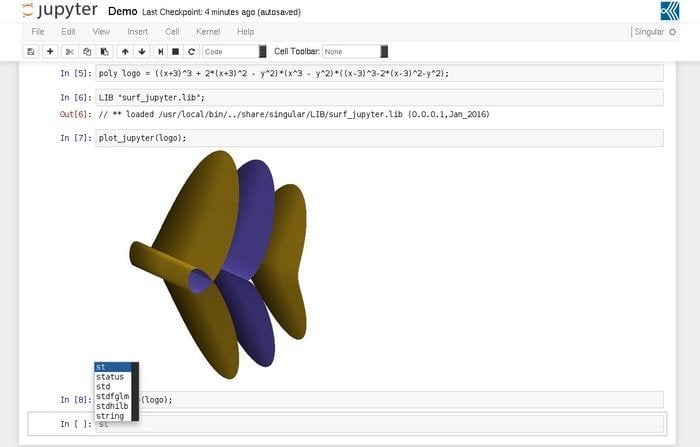Choose 'status' in completion popup
Viewport: 700px width, 447px height.
[x=110, y=377]
